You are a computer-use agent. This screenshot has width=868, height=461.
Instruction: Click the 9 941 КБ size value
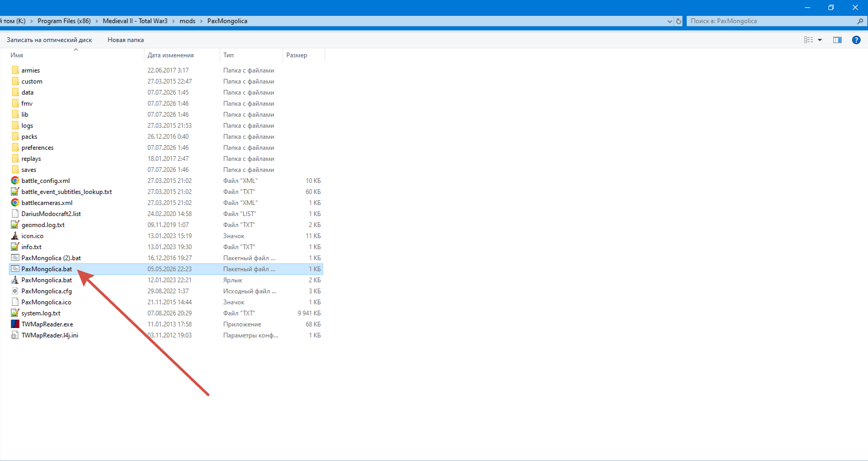pos(309,313)
